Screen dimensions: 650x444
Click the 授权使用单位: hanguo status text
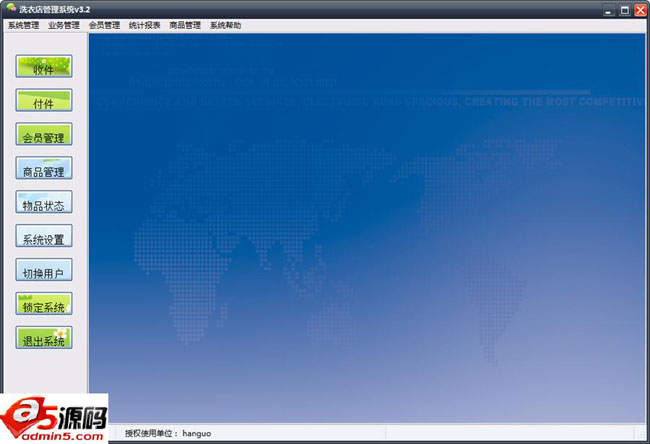tap(168, 434)
